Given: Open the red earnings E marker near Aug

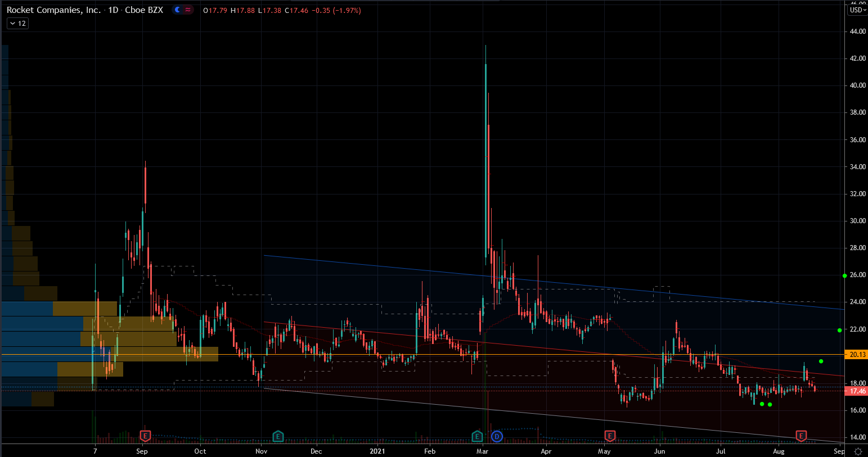Looking at the screenshot, I should 801,436.
